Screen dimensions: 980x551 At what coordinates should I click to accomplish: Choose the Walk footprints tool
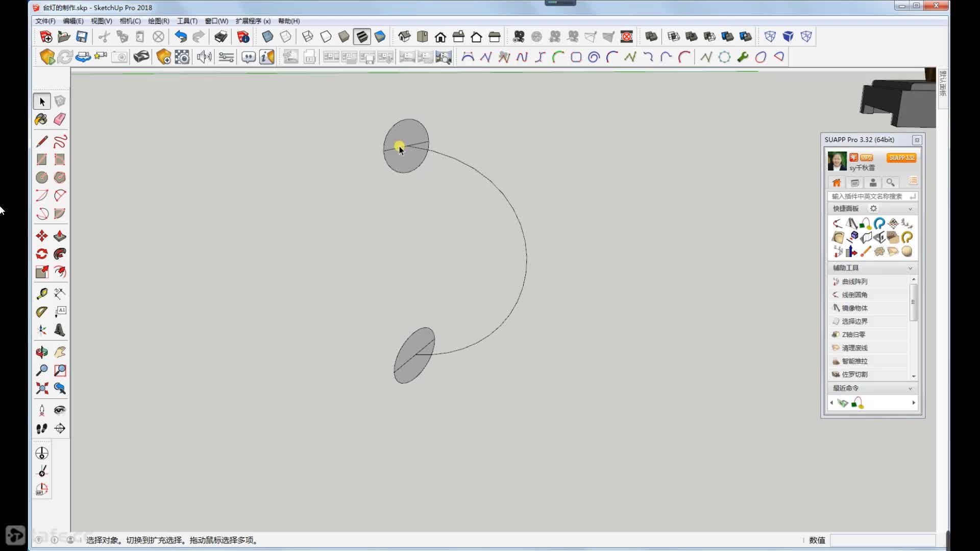tap(42, 429)
